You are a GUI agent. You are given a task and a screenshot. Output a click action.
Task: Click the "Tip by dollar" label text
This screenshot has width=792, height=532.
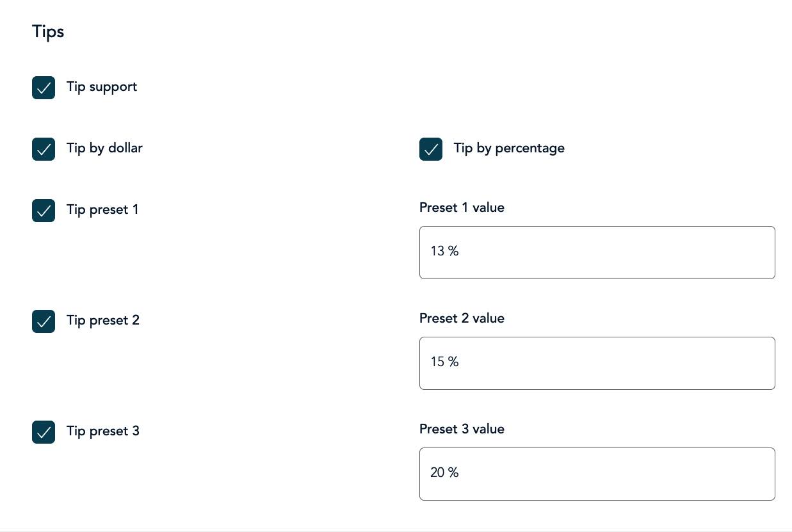coord(104,149)
